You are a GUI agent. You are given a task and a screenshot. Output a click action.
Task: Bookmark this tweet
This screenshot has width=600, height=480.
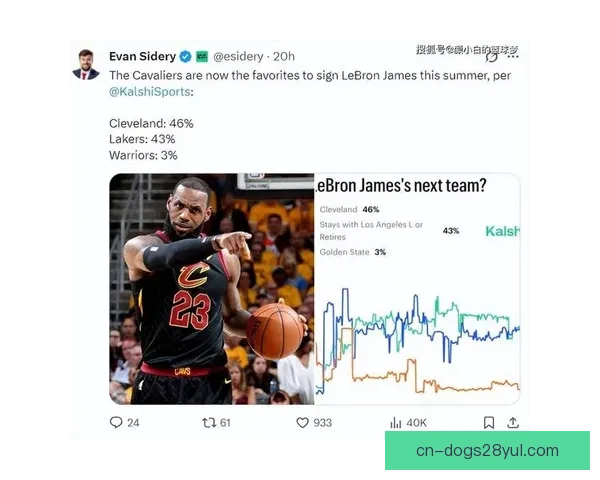489,423
